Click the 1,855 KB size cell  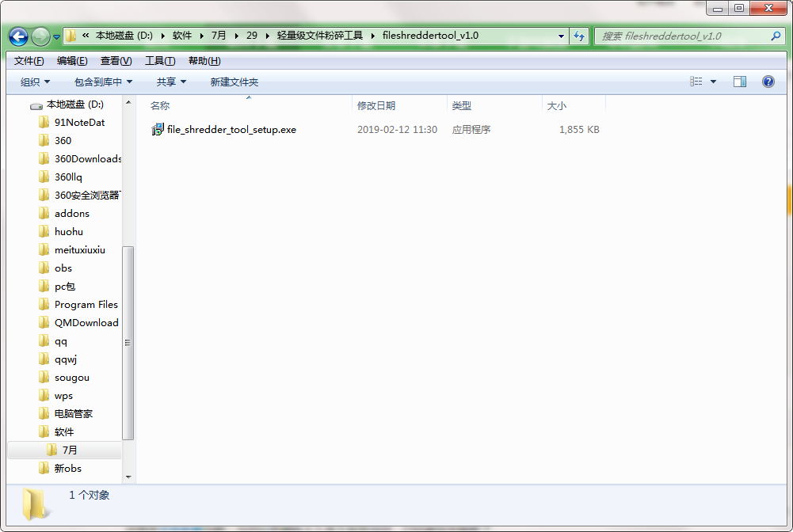coord(579,130)
